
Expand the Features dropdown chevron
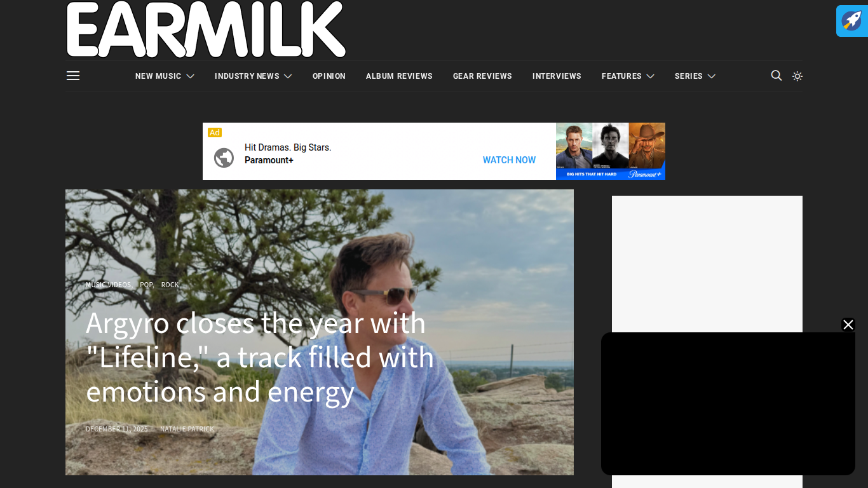click(650, 76)
